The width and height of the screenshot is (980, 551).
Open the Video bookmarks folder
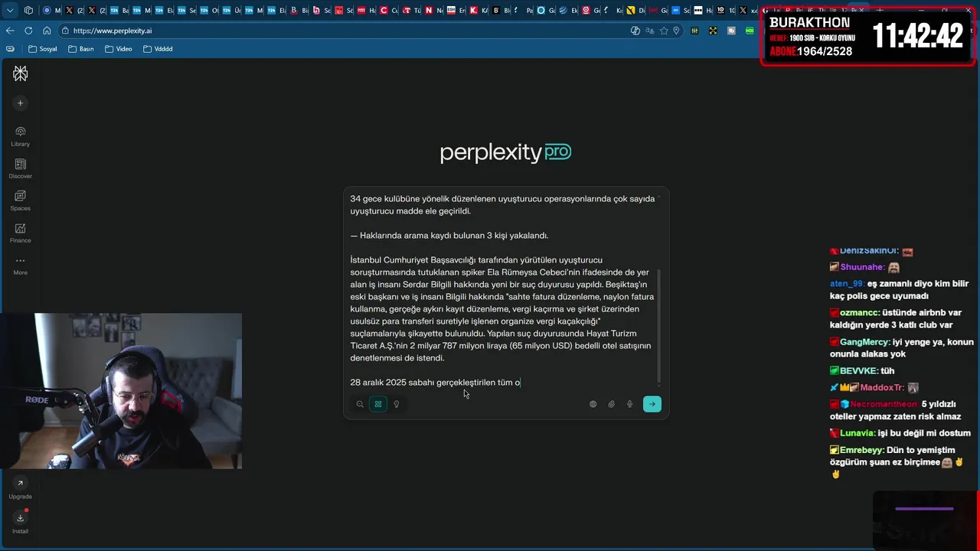click(x=119, y=49)
